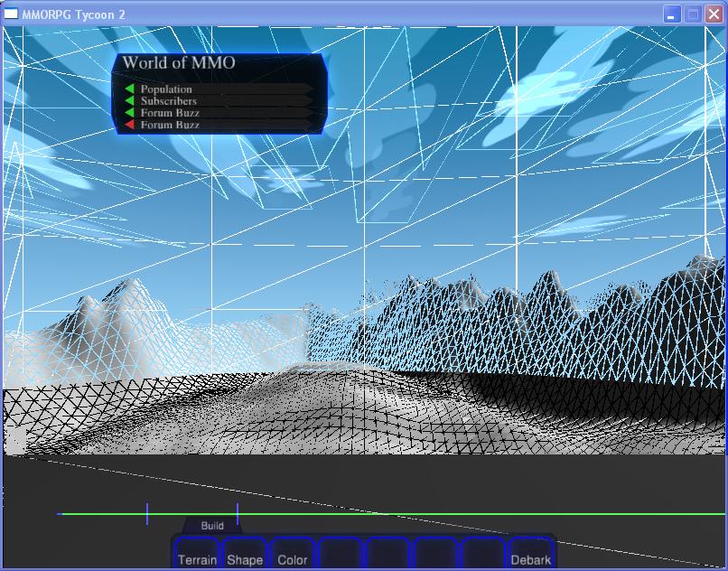Choose the Color build button
This screenshot has height=571, width=728.
(293, 553)
